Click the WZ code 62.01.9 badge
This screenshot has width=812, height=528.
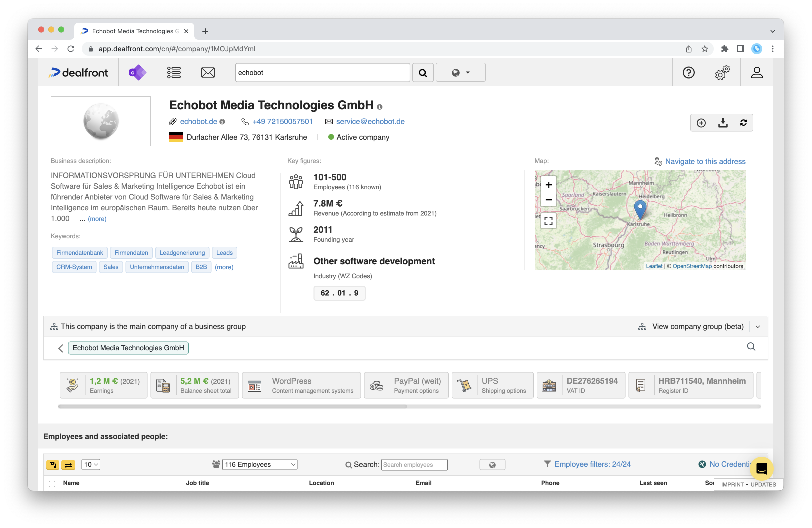(339, 293)
